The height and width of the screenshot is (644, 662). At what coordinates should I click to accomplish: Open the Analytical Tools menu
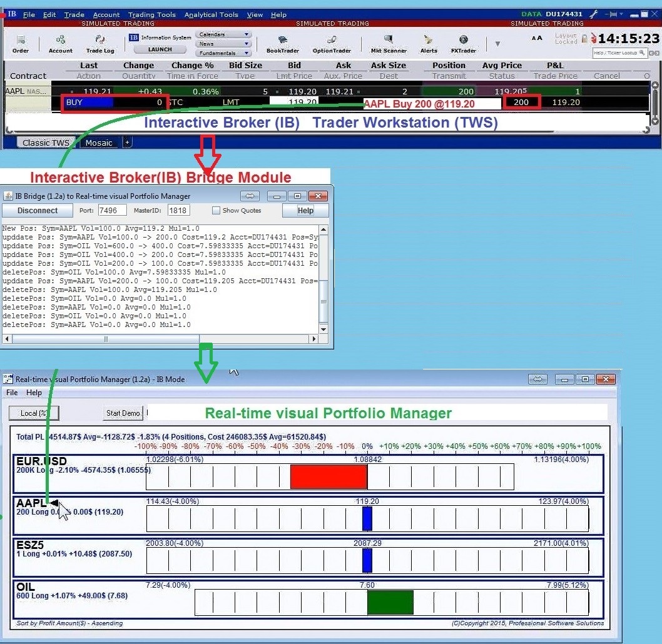(211, 14)
